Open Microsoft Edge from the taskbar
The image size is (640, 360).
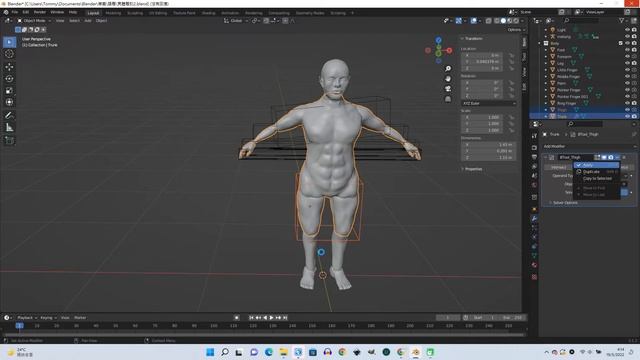pyautogui.click(x=269, y=352)
